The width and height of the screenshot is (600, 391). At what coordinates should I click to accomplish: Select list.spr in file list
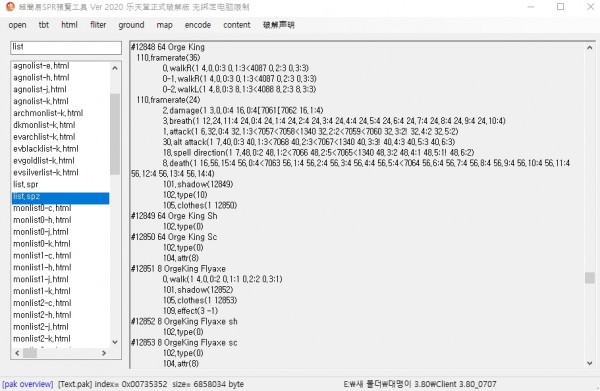click(x=26, y=184)
